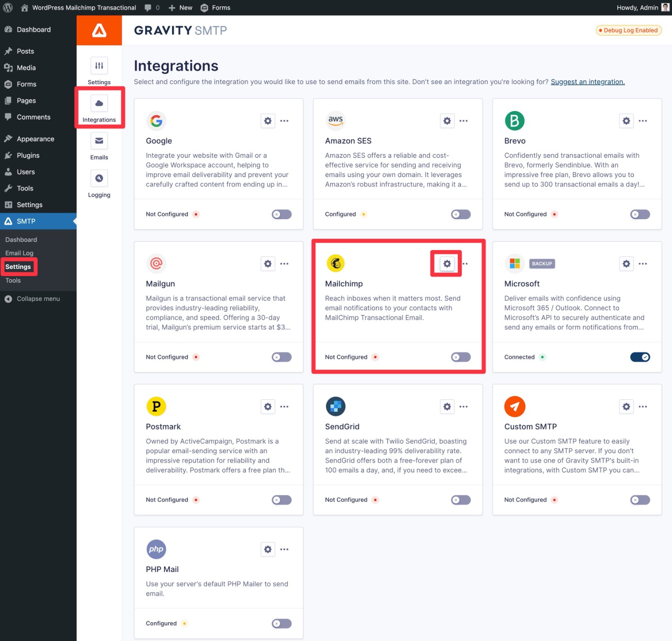Click the Mailchimp monkey logo

336,264
